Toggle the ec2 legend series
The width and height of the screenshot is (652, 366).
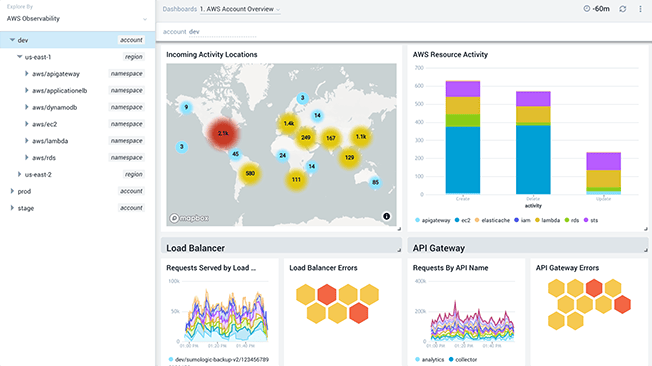click(462, 220)
